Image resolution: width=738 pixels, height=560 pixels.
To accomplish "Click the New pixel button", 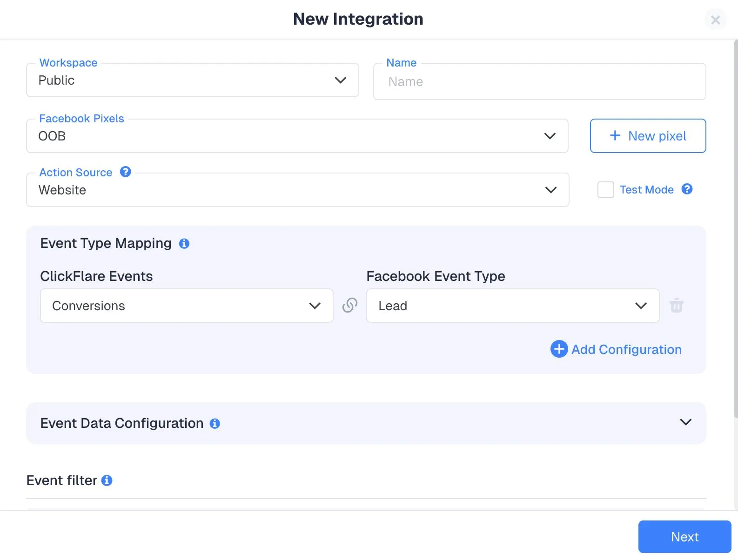I will (648, 136).
